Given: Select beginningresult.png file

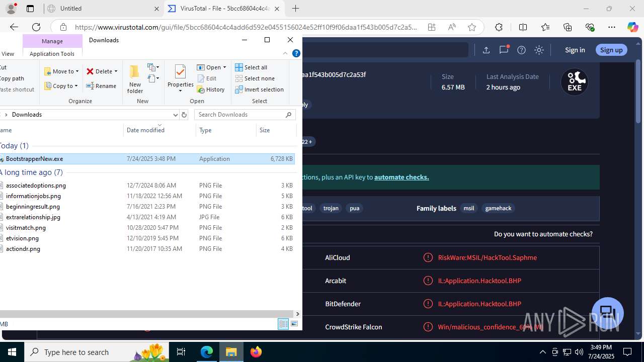Looking at the screenshot, I should pyautogui.click(x=147, y=207).
